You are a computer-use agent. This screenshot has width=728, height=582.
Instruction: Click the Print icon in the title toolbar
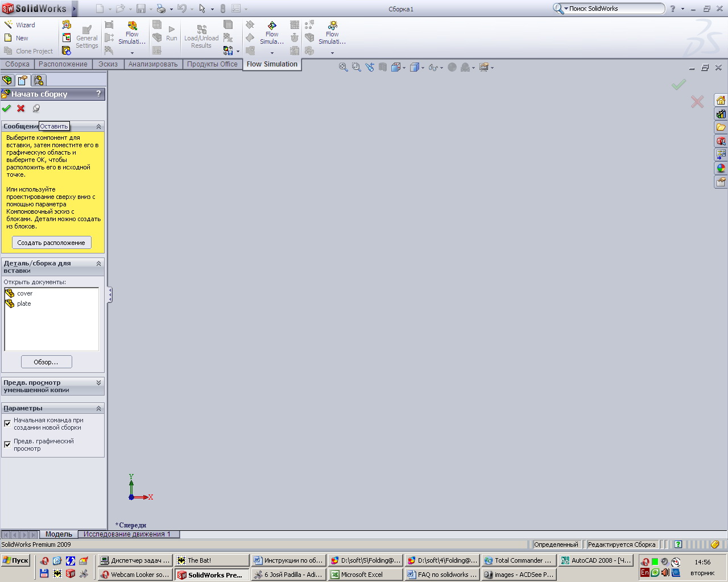(161, 9)
